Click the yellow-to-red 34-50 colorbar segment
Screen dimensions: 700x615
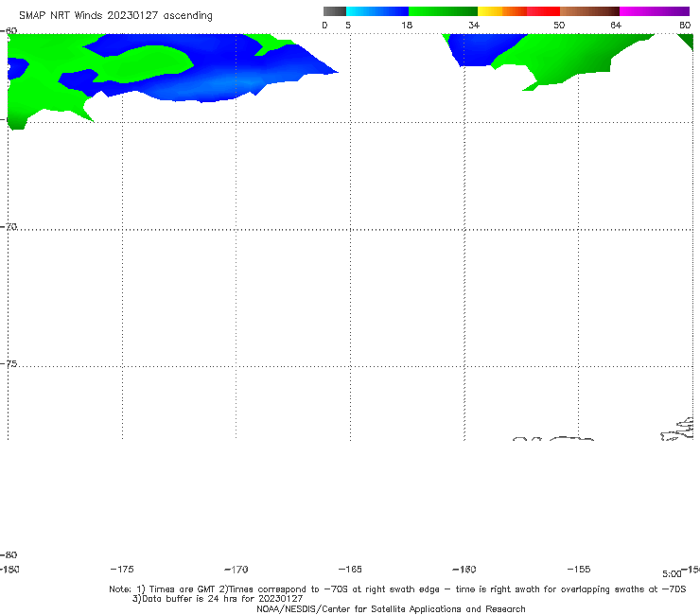pyautogui.click(x=518, y=11)
